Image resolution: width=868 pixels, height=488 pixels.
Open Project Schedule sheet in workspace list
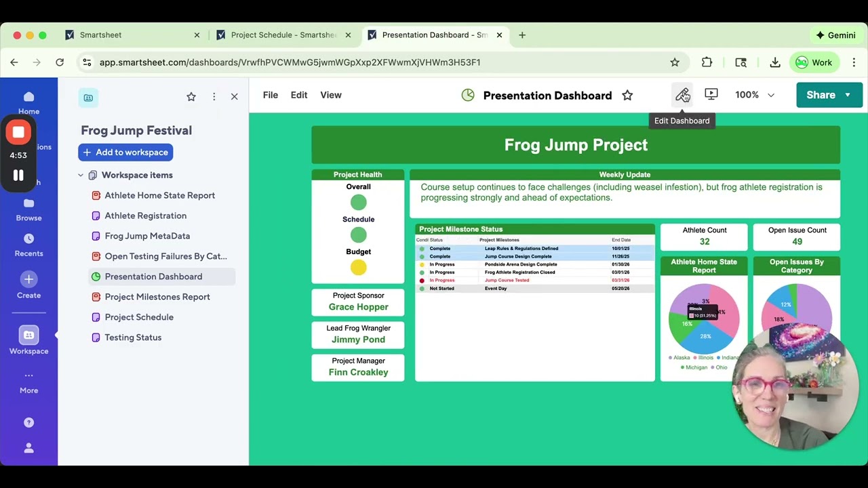[139, 317]
